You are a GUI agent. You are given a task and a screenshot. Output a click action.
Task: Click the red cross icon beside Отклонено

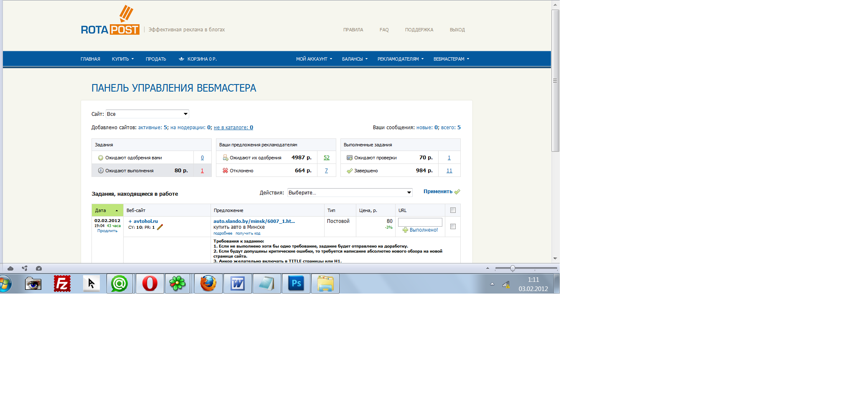click(225, 171)
